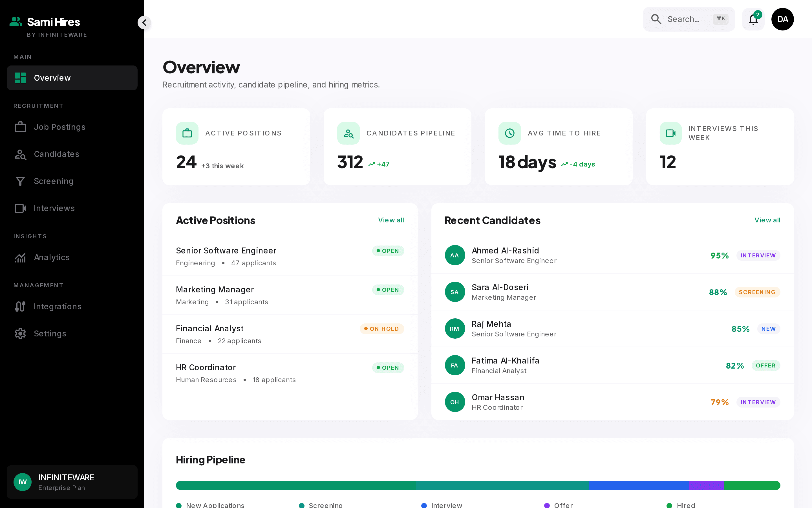Viewport: 812px width, 508px height.
Task: Click the Sami Hires logo icon
Action: tap(16, 22)
